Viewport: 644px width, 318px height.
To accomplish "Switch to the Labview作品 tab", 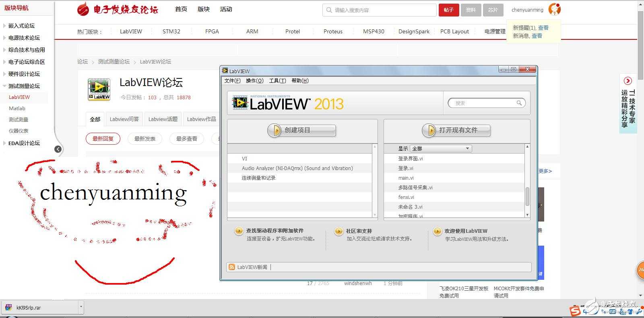I will 201,119.
